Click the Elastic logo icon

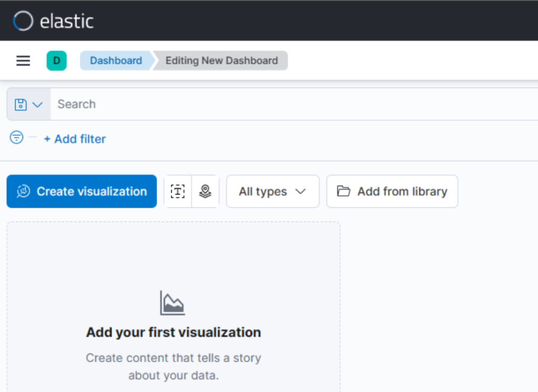pos(23,21)
